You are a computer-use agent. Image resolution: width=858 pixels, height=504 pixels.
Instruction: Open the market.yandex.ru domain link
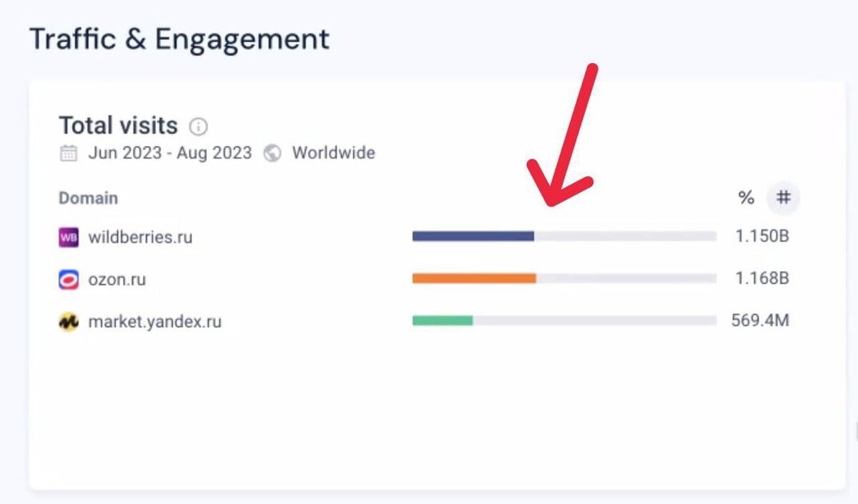(x=154, y=322)
